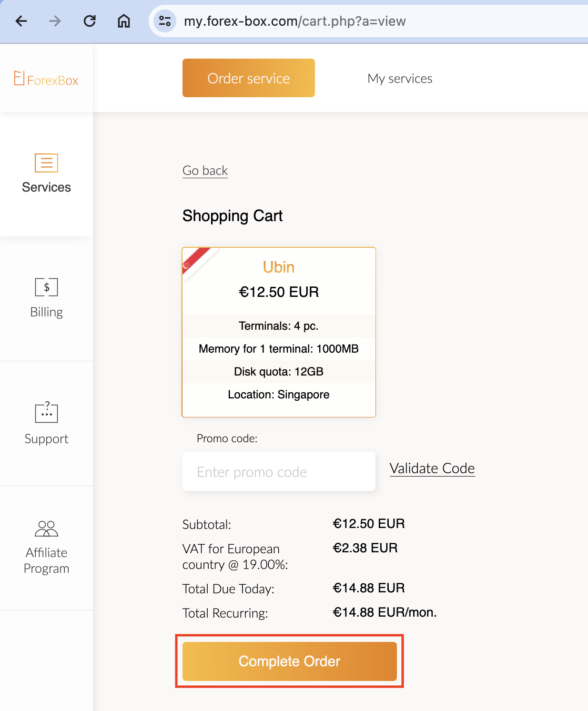Click the Ubin plan title
The image size is (588, 711).
pos(279,267)
